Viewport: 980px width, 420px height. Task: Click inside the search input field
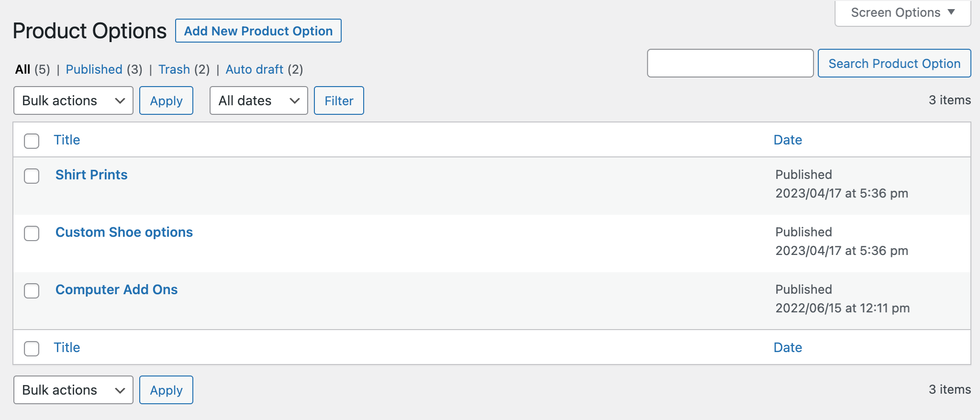[730, 63]
